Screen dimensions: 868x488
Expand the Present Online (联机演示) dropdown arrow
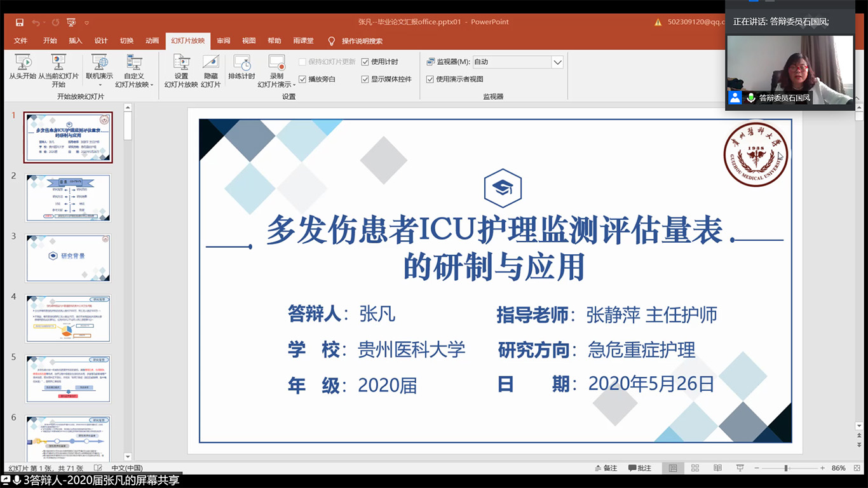pos(99,85)
